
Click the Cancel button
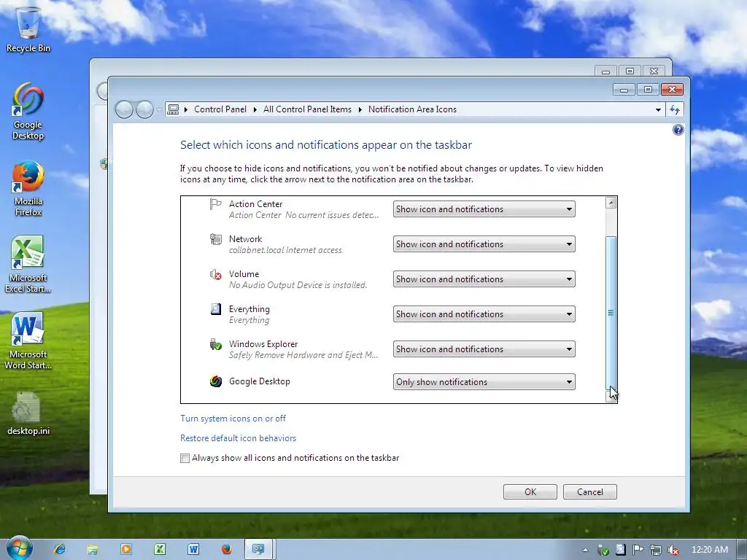coord(589,492)
